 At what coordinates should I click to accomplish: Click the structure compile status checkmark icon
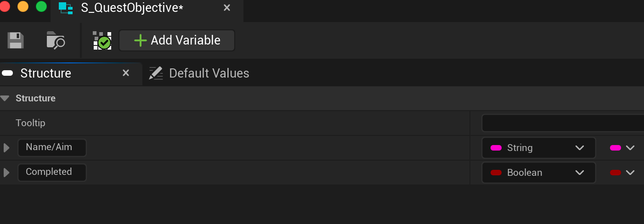[102, 40]
